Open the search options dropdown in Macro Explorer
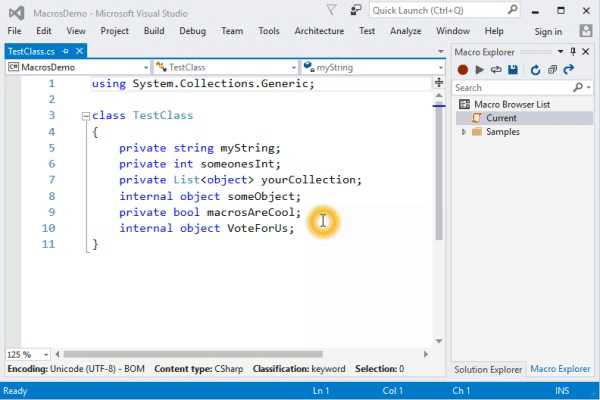Image resolution: width=600 pixels, height=400 pixels. pyautogui.click(x=589, y=88)
